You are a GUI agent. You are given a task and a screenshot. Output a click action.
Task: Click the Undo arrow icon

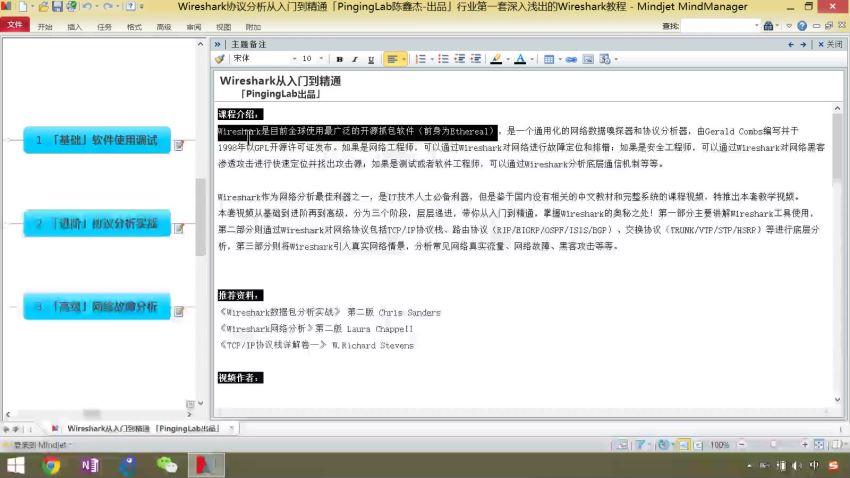[x=87, y=7]
